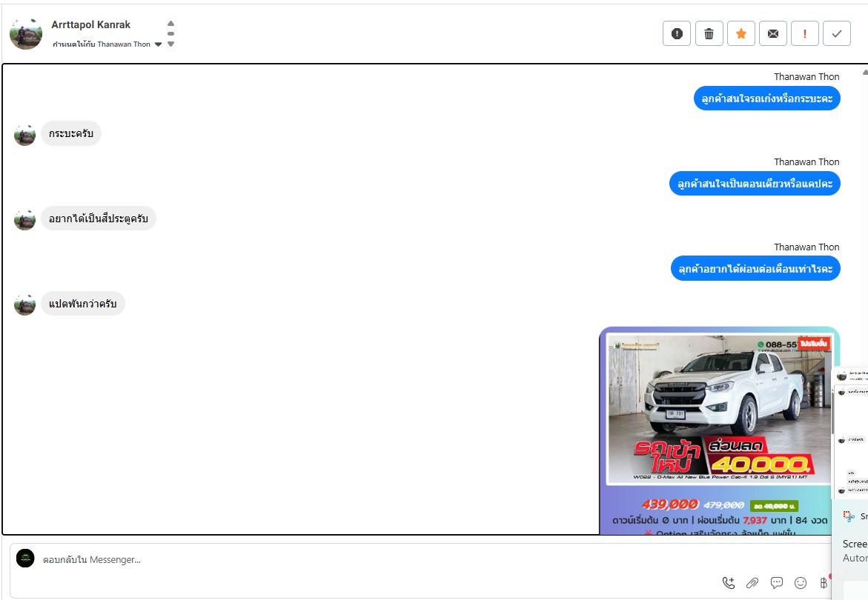Star this conversation as follow-up

(x=741, y=34)
